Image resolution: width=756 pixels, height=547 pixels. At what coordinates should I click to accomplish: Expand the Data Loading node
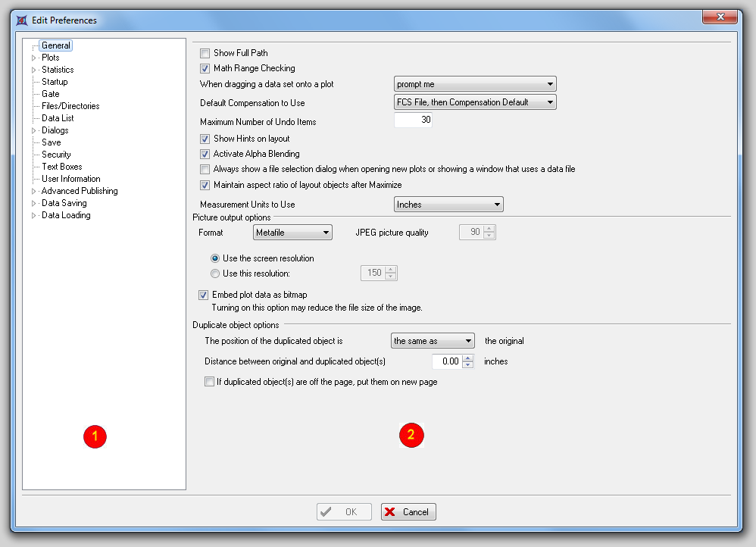[x=34, y=216]
